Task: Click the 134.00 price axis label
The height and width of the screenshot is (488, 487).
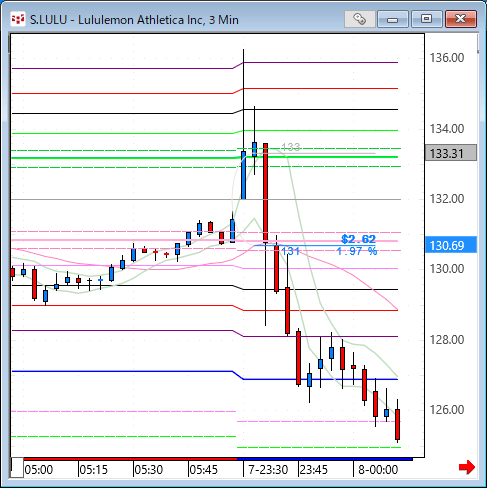Action: (447, 128)
